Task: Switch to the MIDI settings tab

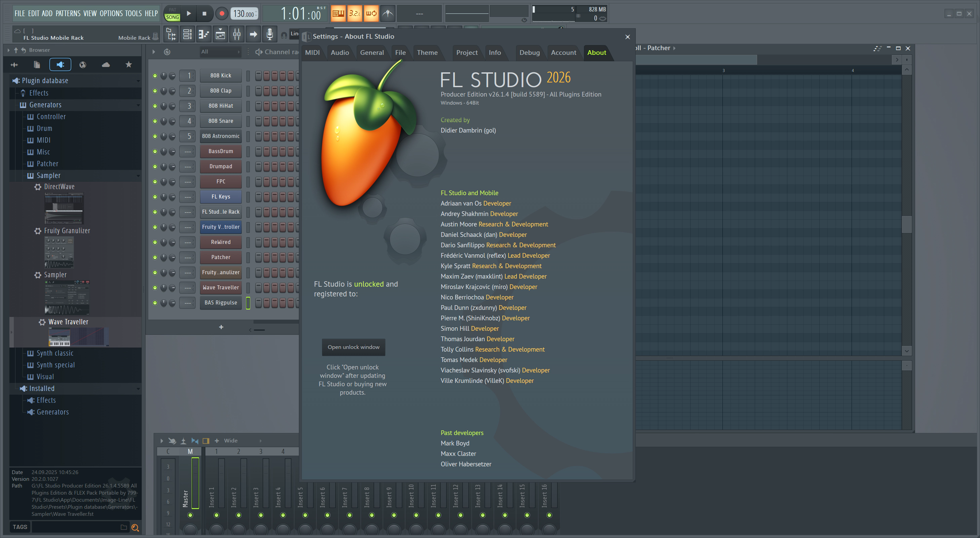Action: (x=312, y=52)
